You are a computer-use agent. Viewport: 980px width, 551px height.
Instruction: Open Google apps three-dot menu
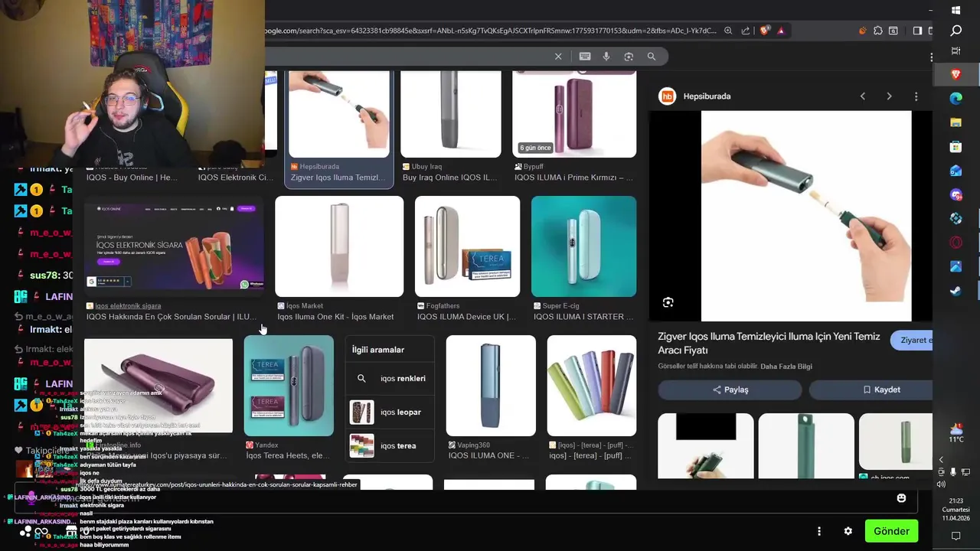931,57
